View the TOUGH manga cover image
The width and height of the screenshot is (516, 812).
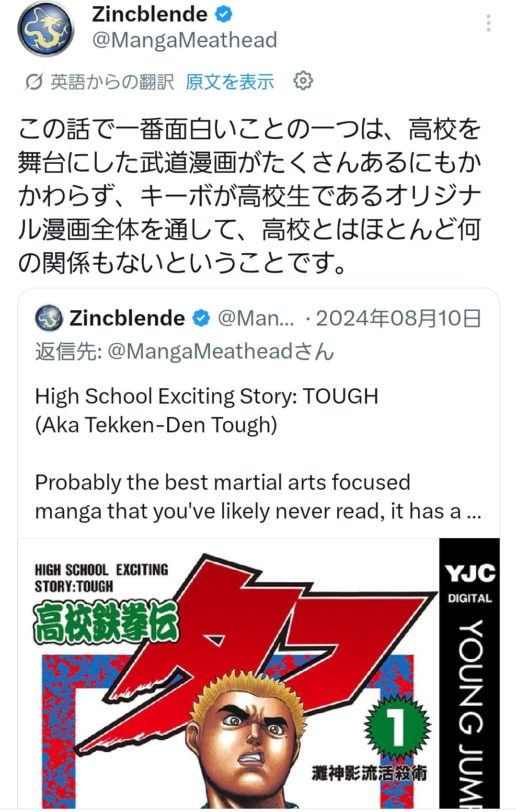click(259, 674)
